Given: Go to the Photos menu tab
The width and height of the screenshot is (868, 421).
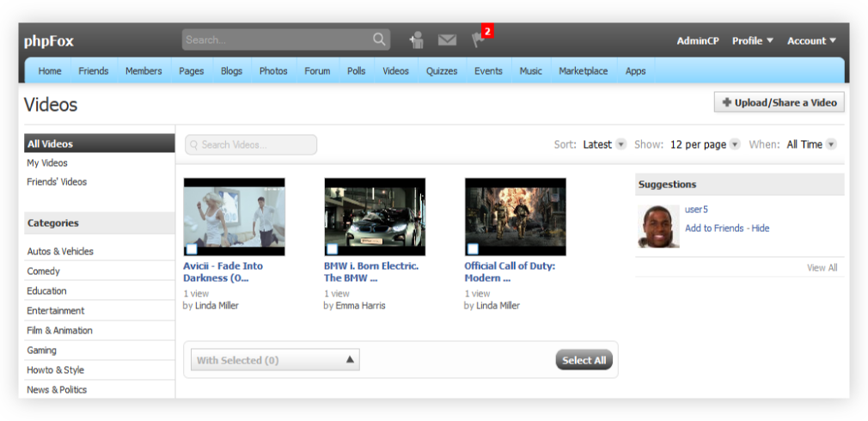Looking at the screenshot, I should [273, 71].
